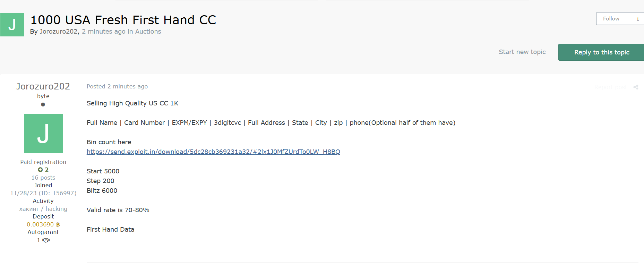Click the small J avatar beside topic title

click(12, 25)
